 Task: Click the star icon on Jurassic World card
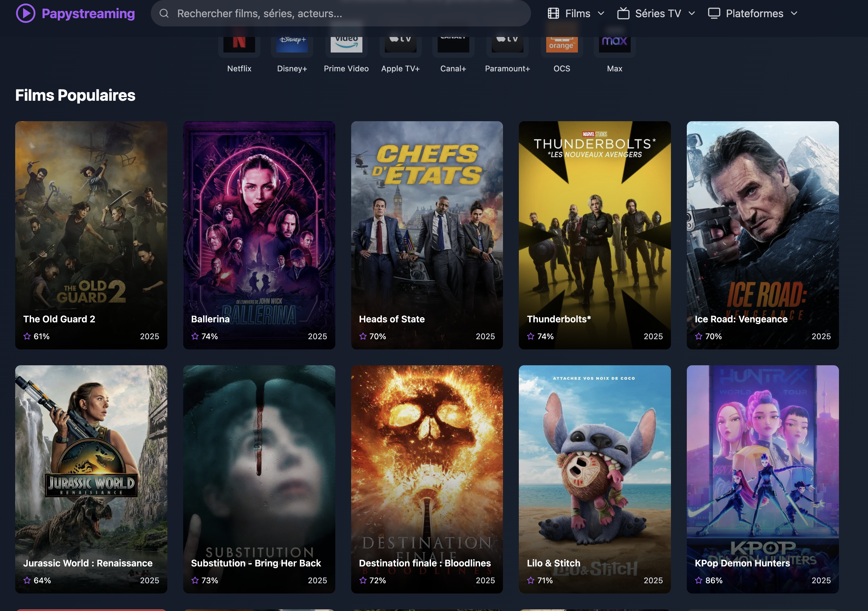click(x=27, y=580)
